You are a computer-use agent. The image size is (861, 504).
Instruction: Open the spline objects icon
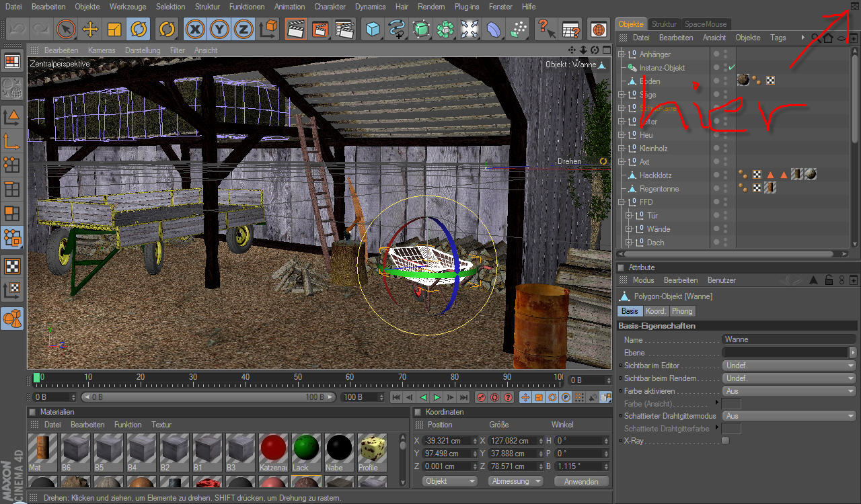click(x=397, y=30)
